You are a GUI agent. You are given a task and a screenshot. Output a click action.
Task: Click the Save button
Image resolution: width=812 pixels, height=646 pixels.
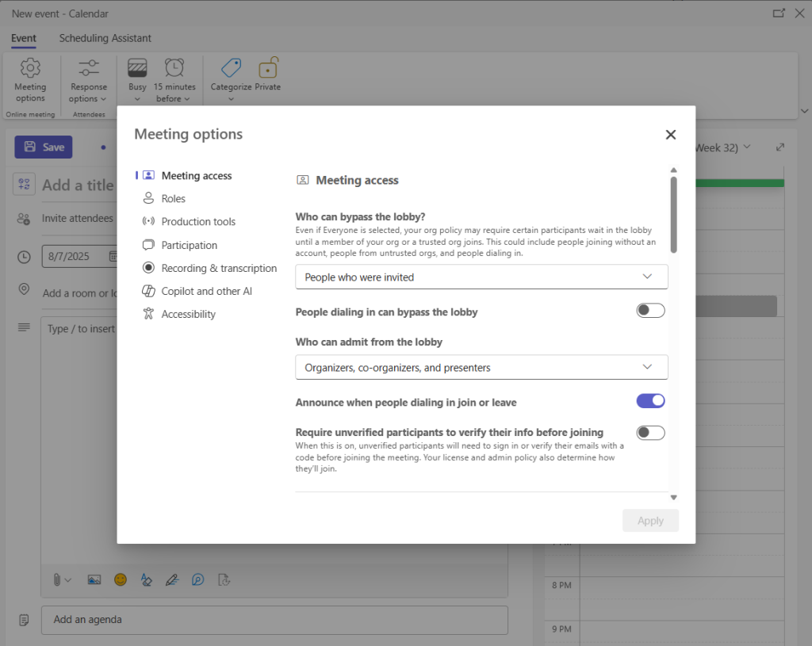coord(44,147)
